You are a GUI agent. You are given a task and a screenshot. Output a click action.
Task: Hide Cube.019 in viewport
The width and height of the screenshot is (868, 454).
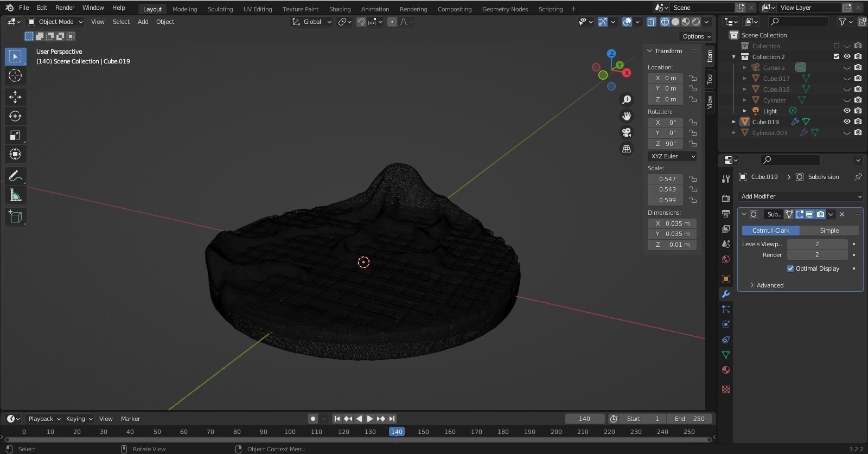(x=847, y=122)
